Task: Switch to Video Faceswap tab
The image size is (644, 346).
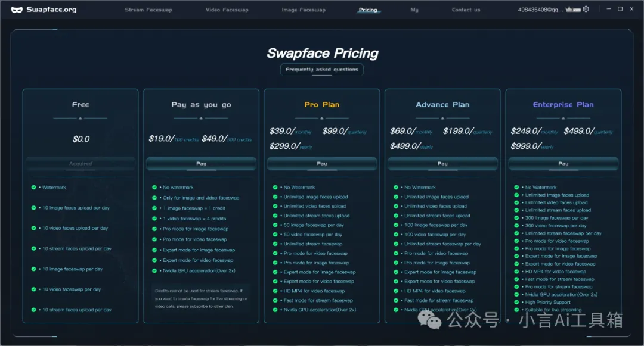Action: [227, 10]
